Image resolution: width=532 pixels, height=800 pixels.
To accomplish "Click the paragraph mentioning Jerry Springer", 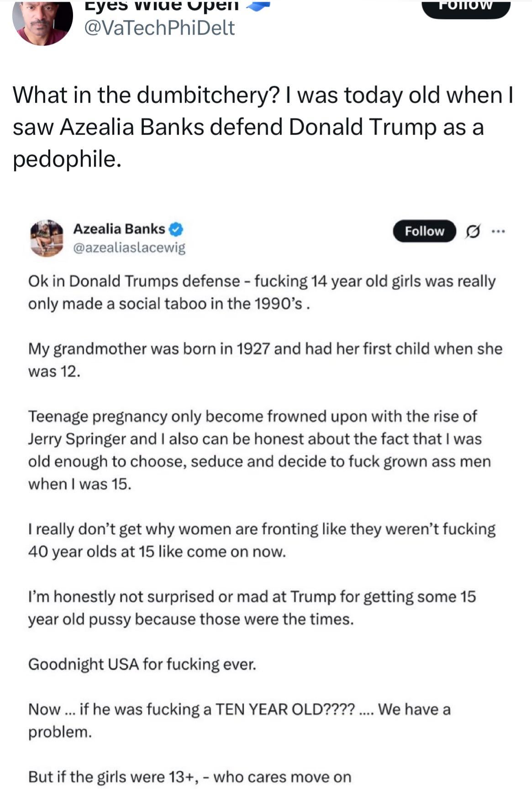I will click(x=259, y=450).
